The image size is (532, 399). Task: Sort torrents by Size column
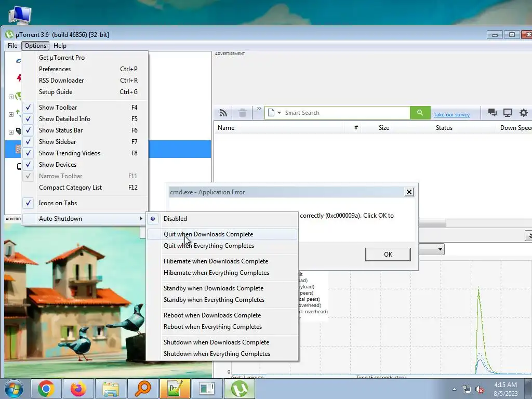pyautogui.click(x=377, y=128)
